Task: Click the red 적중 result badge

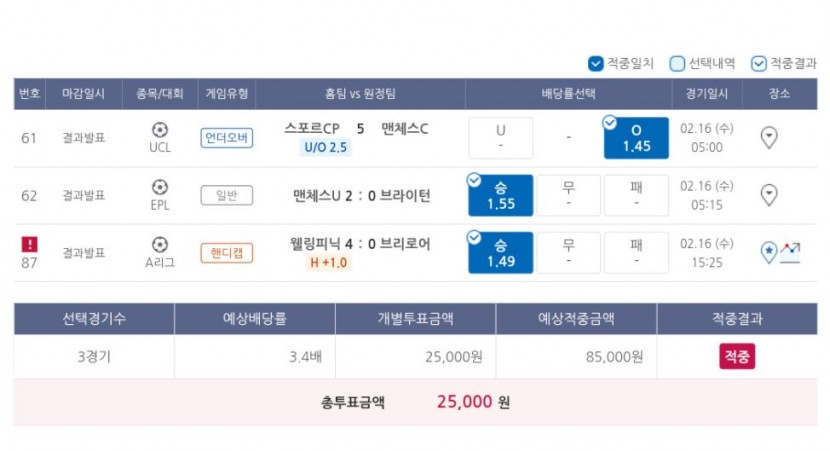Action: point(737,356)
